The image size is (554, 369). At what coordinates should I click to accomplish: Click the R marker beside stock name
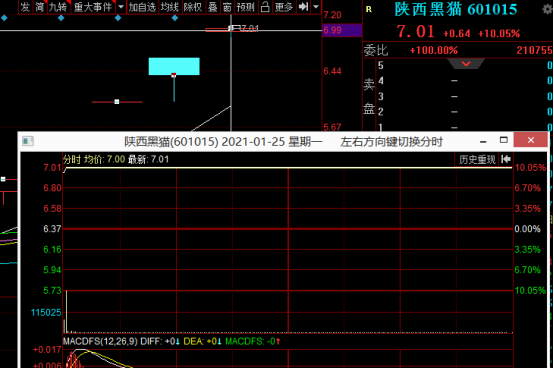click(369, 10)
